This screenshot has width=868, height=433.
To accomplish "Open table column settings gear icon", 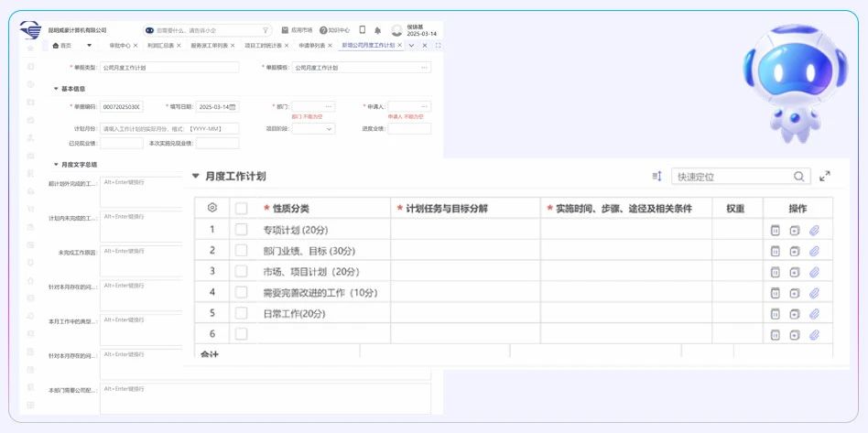I will [212, 208].
